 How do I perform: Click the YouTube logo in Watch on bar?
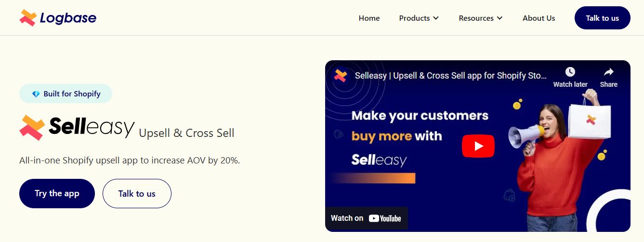point(385,218)
